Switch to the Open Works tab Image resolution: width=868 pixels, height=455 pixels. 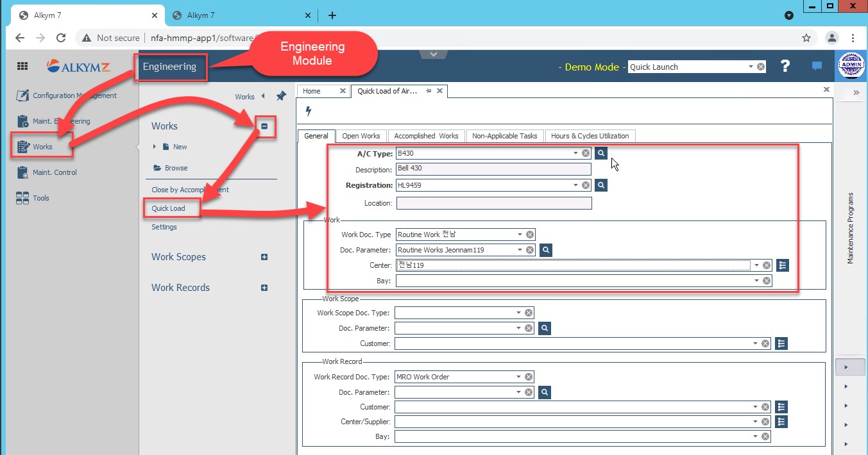click(361, 136)
